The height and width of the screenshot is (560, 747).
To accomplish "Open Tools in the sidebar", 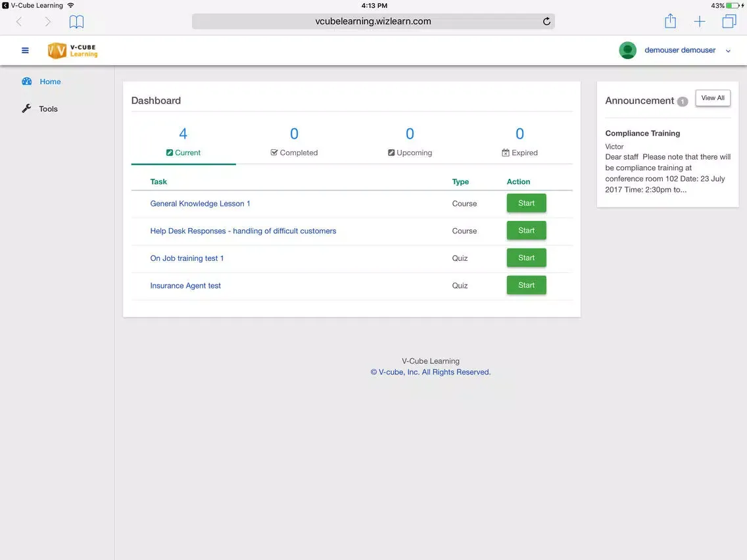I will click(48, 109).
